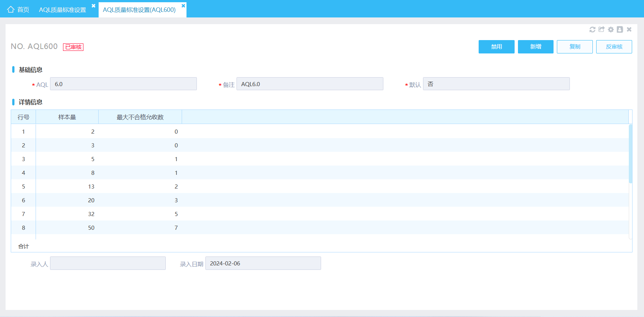This screenshot has height=317, width=644.
Task: Click the 禁用 button
Action: point(496,47)
